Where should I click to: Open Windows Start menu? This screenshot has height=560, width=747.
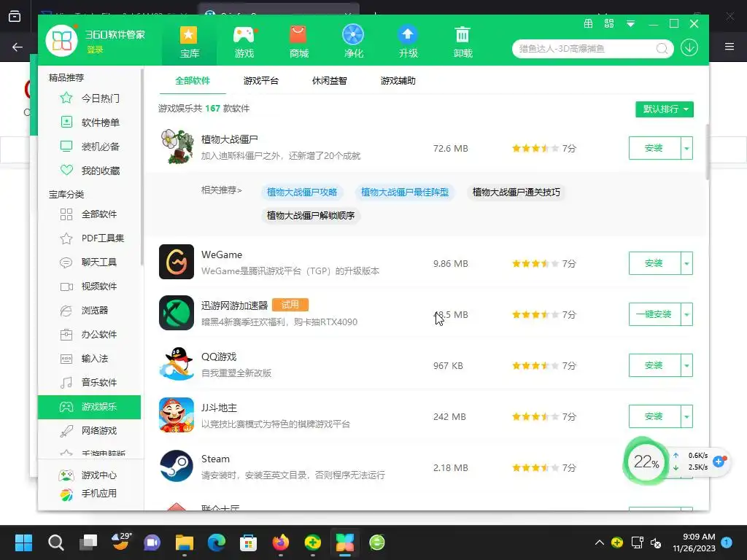[23, 542]
